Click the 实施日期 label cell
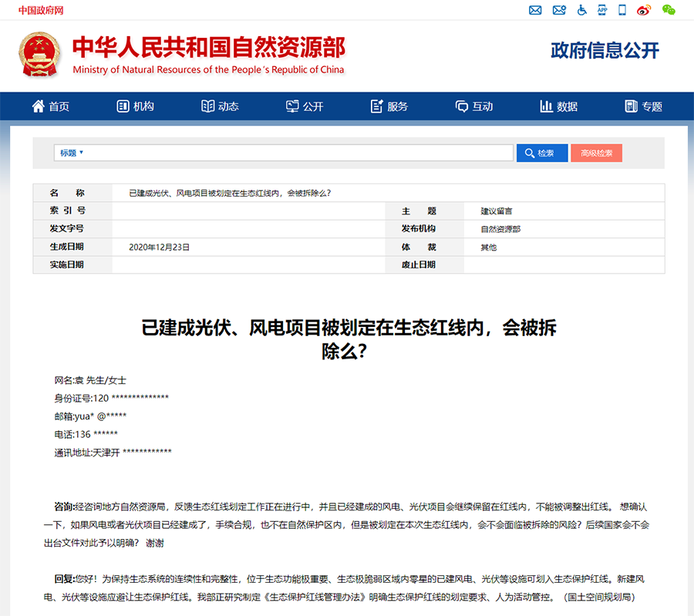Screen dimensions: 694x616 72,264
